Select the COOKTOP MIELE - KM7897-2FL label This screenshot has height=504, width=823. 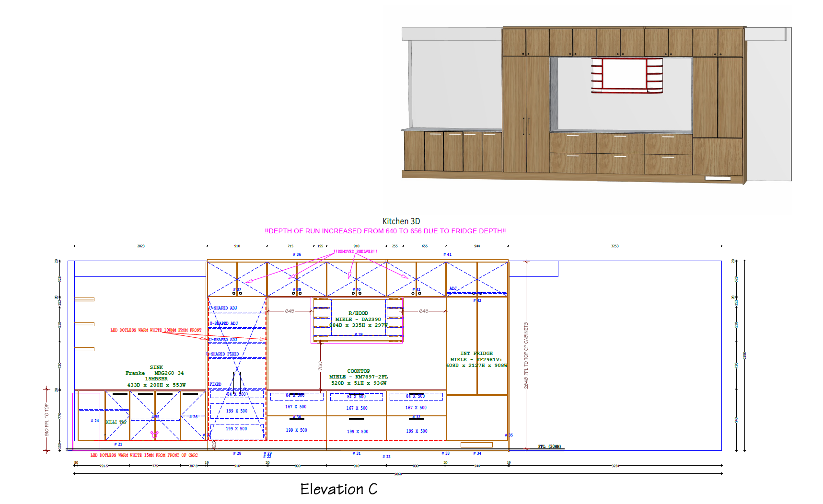(x=358, y=376)
